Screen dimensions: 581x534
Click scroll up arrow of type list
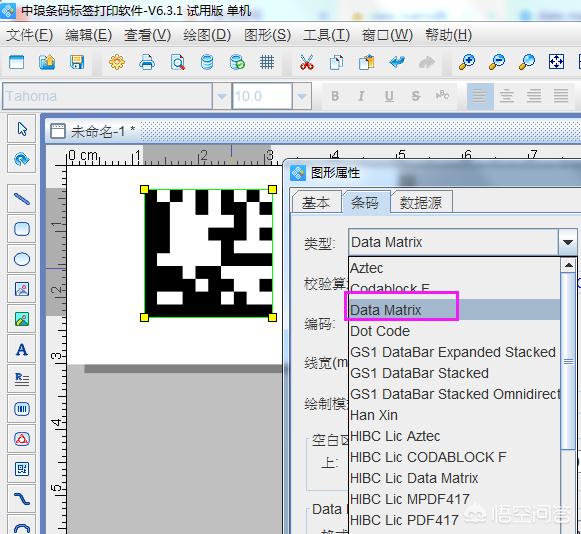568,265
